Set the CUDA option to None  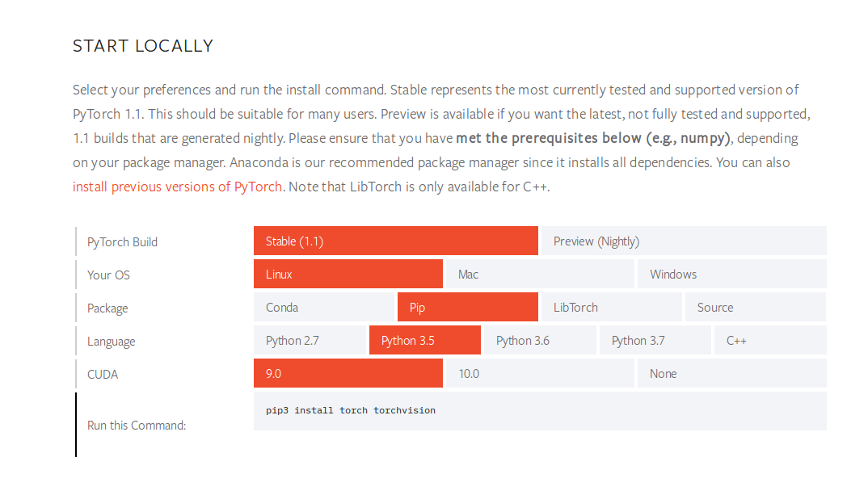point(732,373)
